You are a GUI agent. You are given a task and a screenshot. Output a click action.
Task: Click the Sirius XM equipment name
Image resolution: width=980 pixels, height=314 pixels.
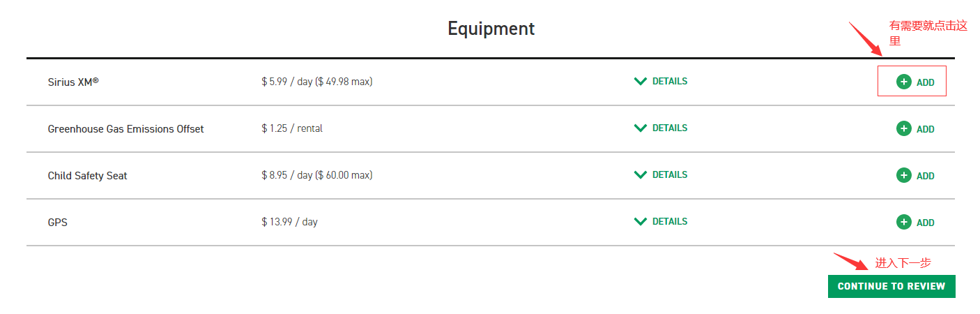tap(73, 82)
